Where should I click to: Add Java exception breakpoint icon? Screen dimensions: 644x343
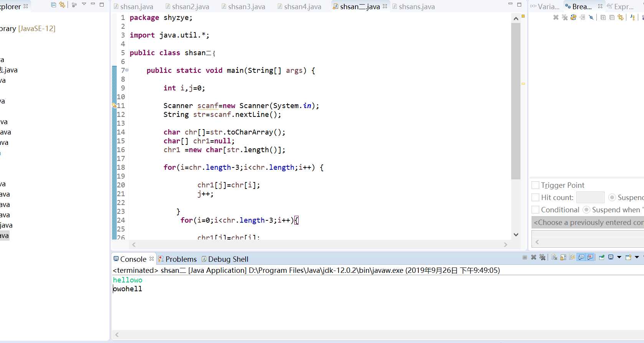(x=632, y=17)
